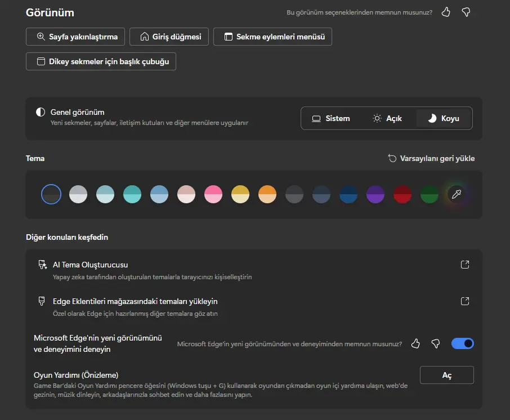Select the orange theme swatch
Screen dimensions: 510x420
click(x=267, y=194)
